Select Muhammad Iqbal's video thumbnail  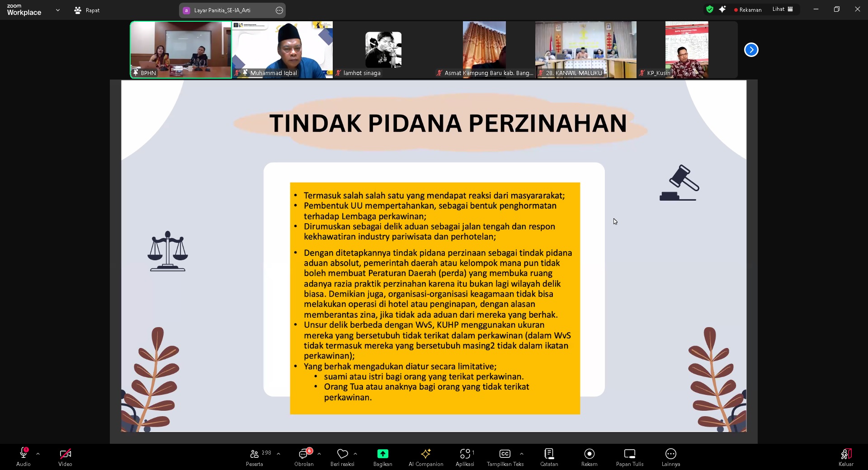282,50
